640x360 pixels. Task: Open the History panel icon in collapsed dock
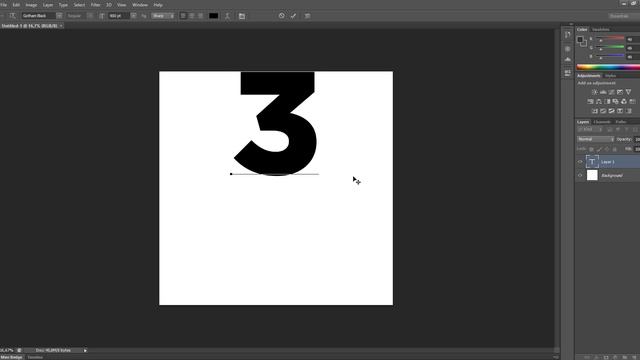[x=568, y=35]
